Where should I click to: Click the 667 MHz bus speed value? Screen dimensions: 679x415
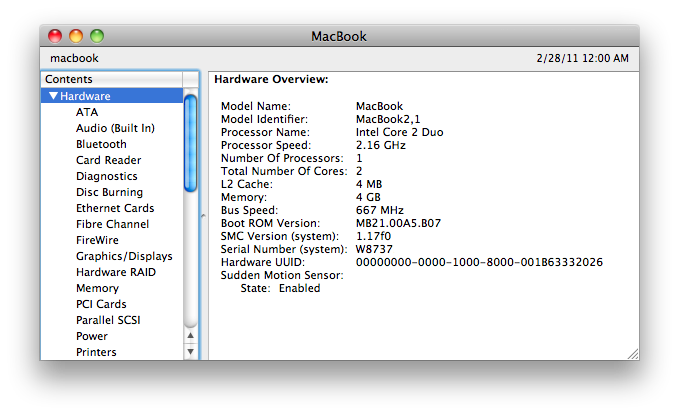tap(380, 210)
